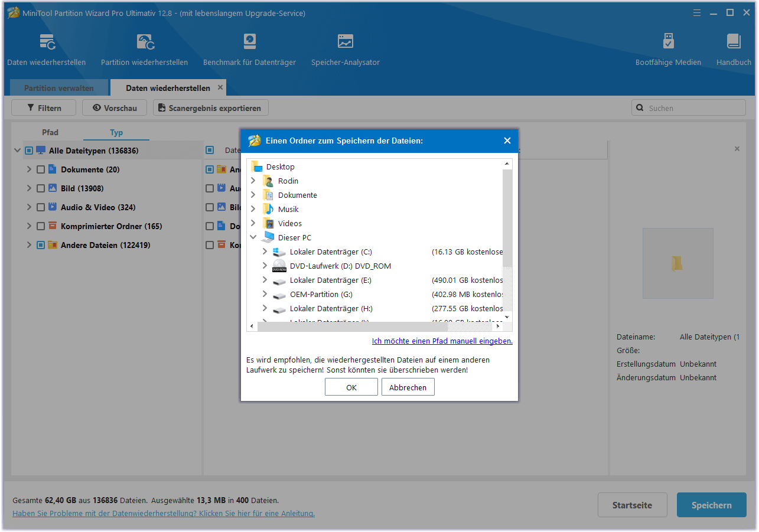Switch to the Typ view tab
Viewport: 759px width, 532px height.
116,132
